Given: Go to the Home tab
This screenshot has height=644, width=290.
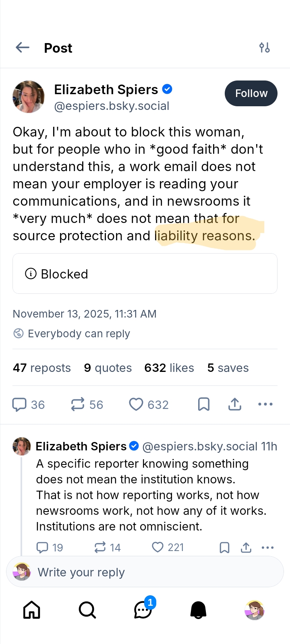Looking at the screenshot, I should 32,610.
